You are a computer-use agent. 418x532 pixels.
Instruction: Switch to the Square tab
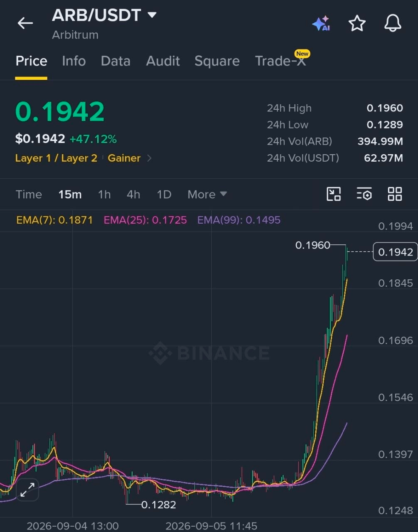point(217,61)
